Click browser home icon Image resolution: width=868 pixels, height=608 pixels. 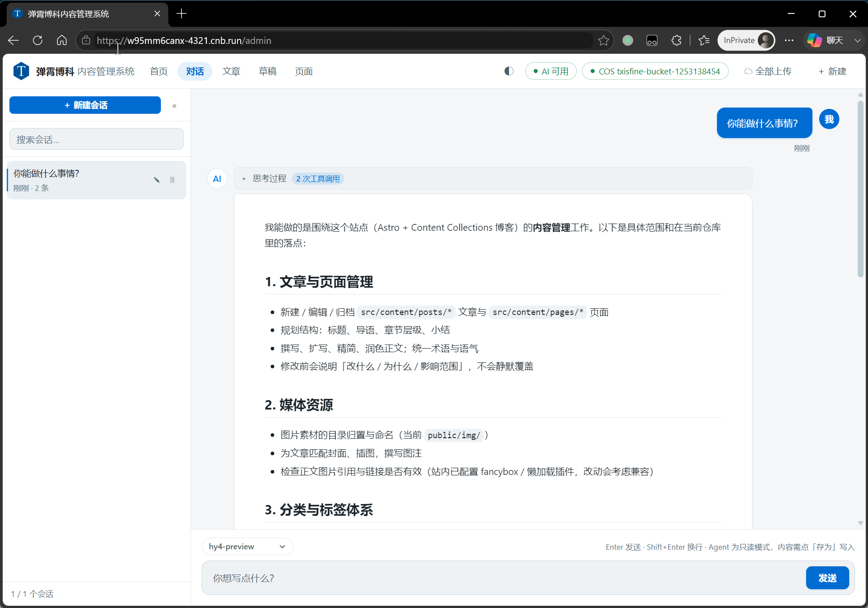(x=62, y=40)
